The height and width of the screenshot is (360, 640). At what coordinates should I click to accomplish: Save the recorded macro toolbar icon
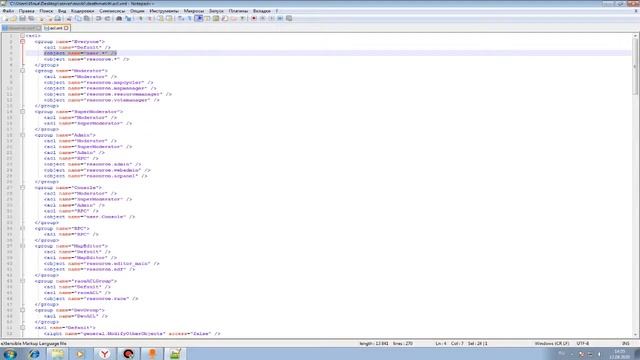tap(289, 18)
